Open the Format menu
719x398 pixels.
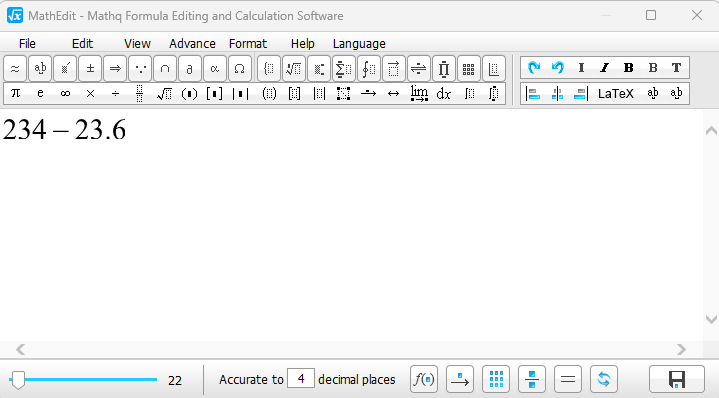tap(248, 44)
